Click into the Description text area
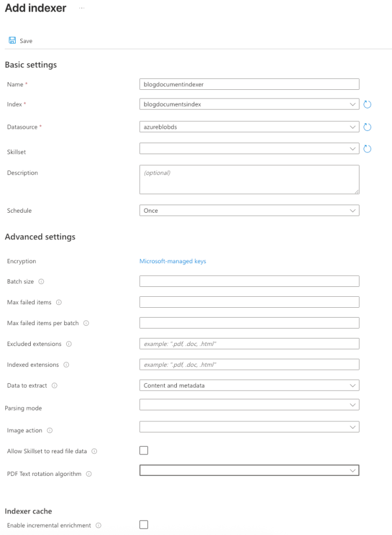Image resolution: width=392 pixels, height=535 pixels. (249, 180)
